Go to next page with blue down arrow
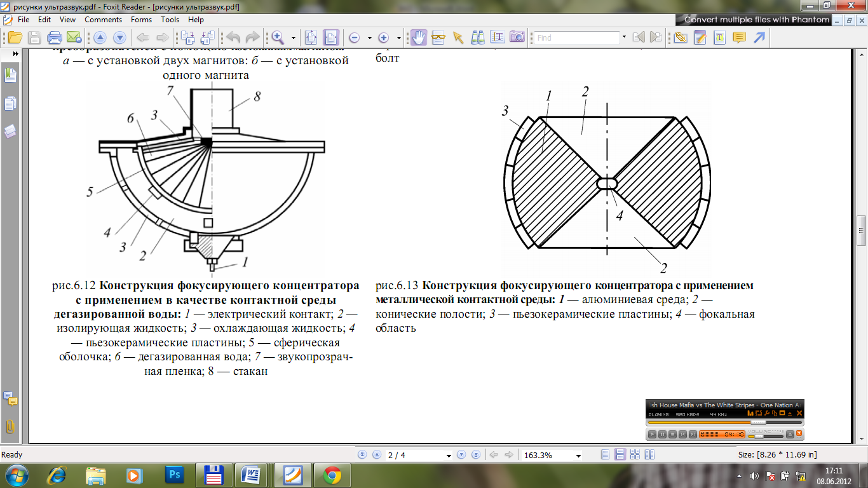This screenshot has width=868, height=488. point(119,37)
